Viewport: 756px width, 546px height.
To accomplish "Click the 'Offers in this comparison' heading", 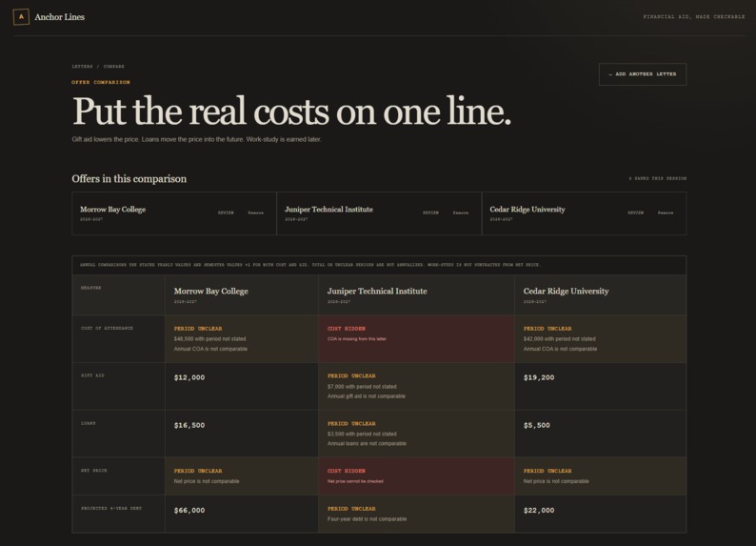I will 129,179.
